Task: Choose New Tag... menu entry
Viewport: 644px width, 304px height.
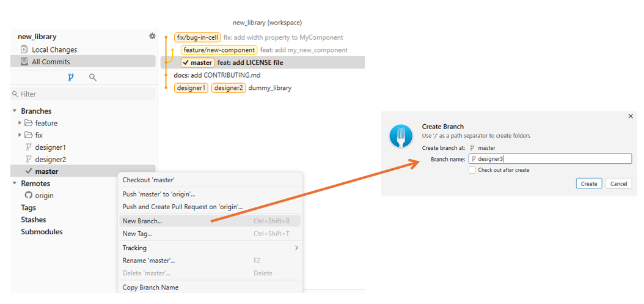Action: 210,234
